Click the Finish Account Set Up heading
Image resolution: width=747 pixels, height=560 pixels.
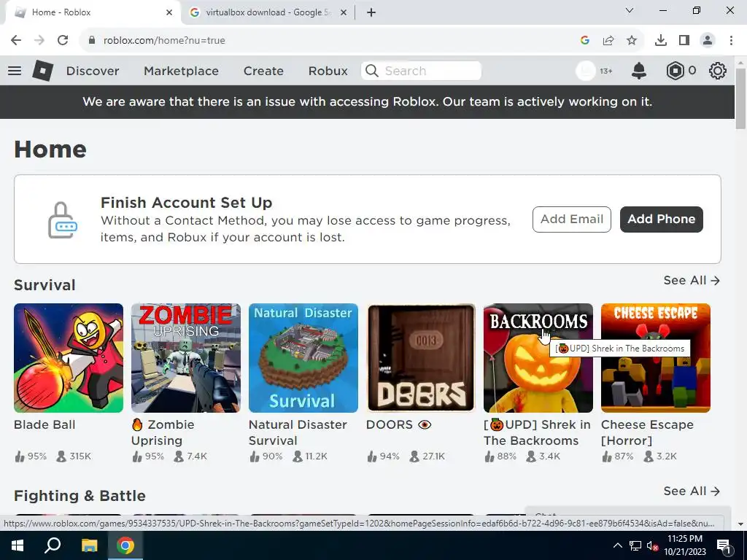pos(186,203)
